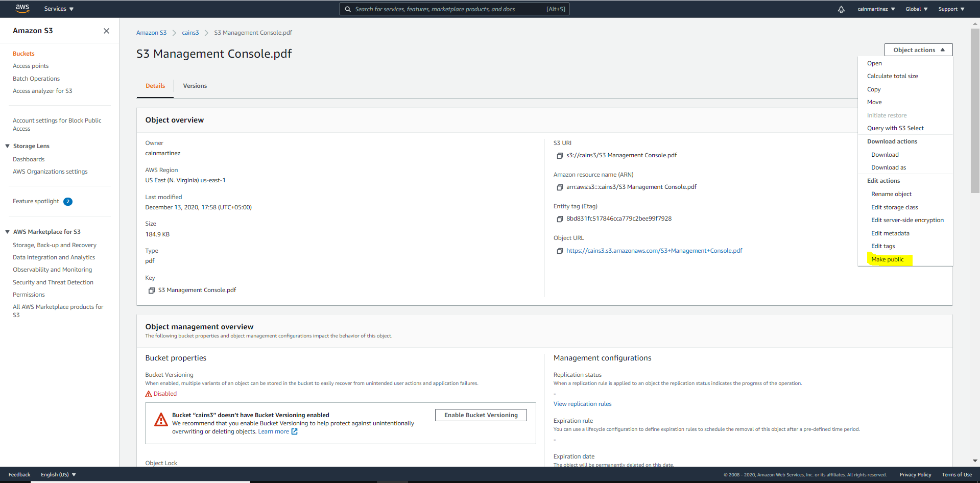Open the Object URL hyperlink
The width and height of the screenshot is (980, 483).
click(x=654, y=251)
